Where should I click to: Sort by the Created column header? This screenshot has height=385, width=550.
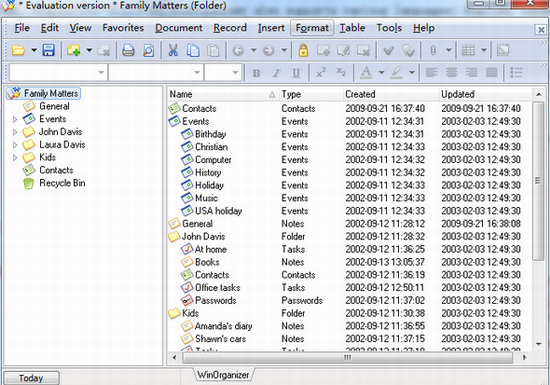[x=390, y=94]
